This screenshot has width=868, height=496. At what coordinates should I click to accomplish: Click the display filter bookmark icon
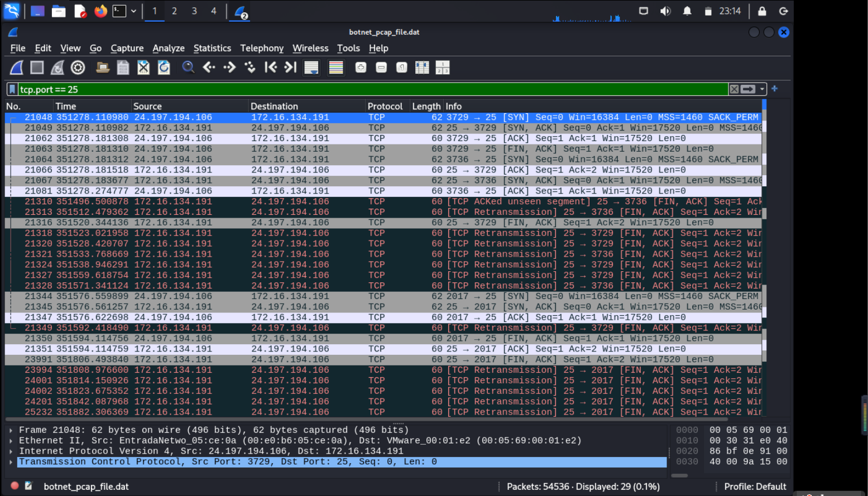coord(12,89)
